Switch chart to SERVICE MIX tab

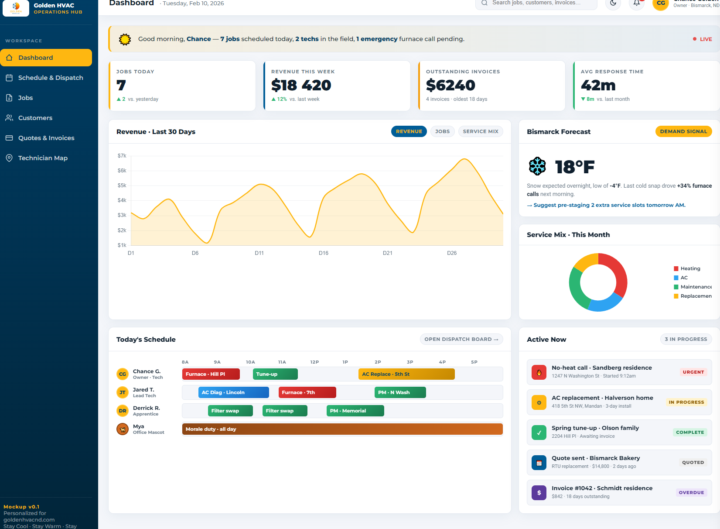[480, 131]
